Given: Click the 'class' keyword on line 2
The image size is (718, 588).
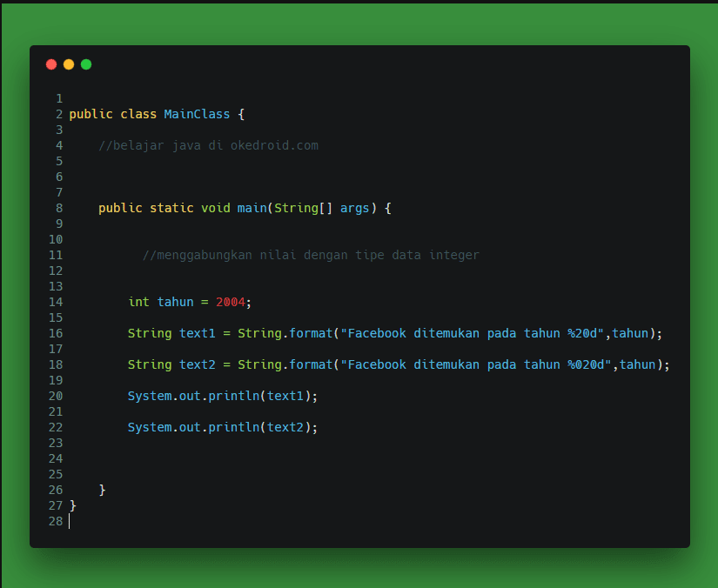Looking at the screenshot, I should (138, 114).
